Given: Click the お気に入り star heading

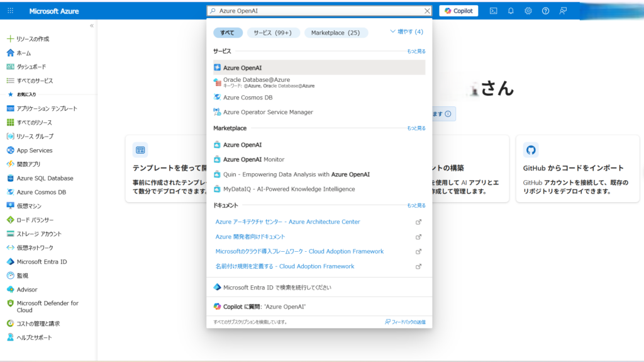Looking at the screenshot, I should coord(22,94).
